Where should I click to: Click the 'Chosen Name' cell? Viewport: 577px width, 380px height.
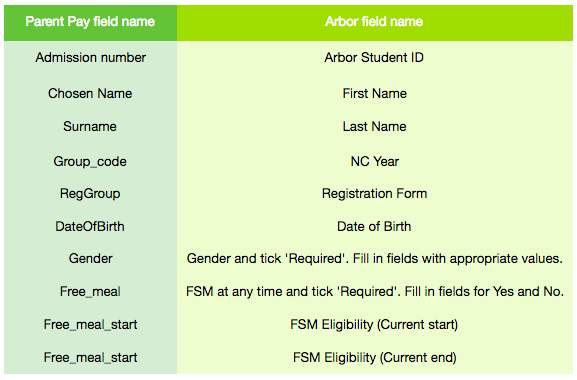point(90,93)
